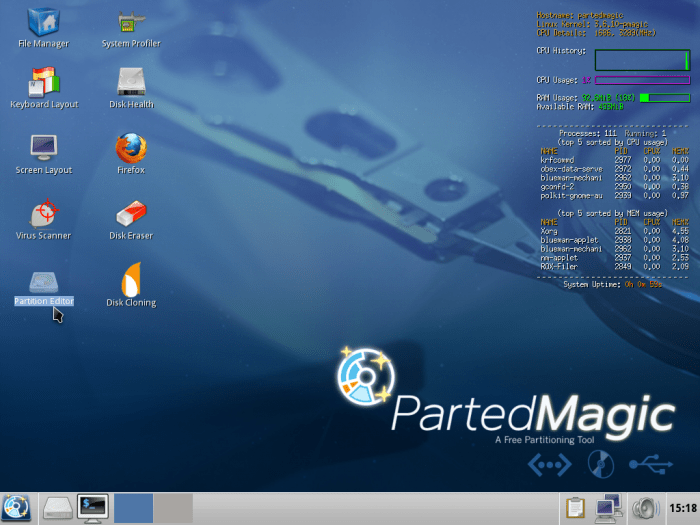The width and height of the screenshot is (700, 525).
Task: Open the terminal from the taskbar
Action: coord(93,508)
